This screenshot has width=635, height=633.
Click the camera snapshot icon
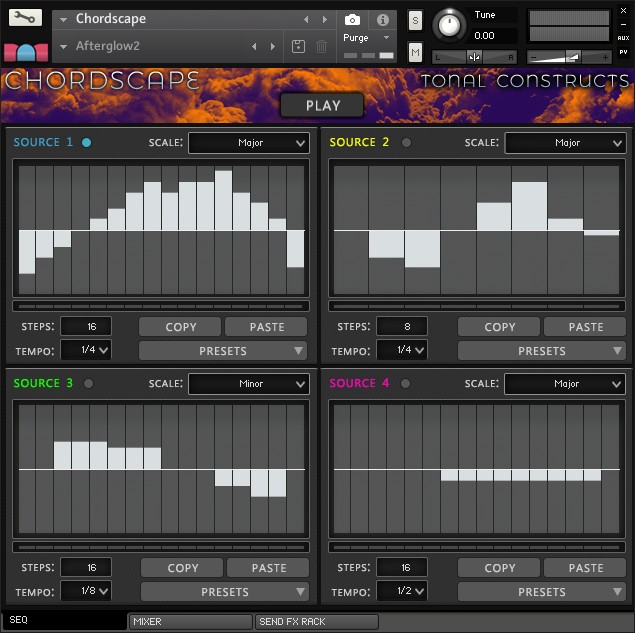(352, 19)
